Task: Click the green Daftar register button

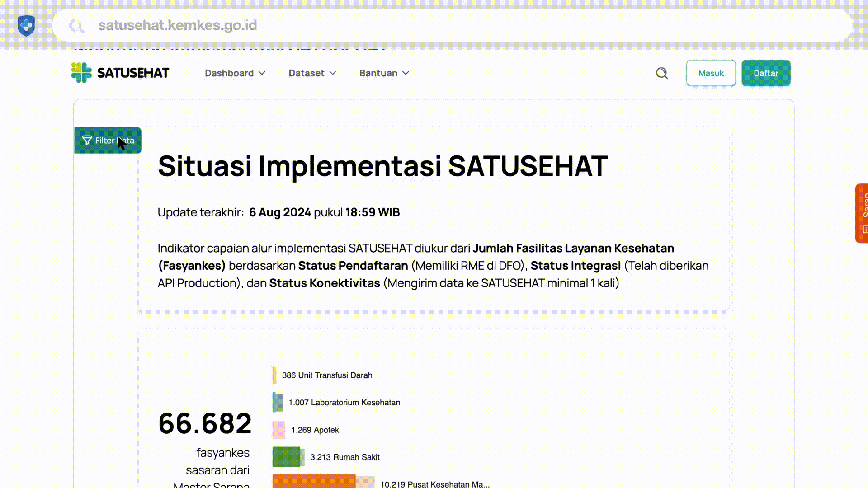Action: [x=765, y=73]
